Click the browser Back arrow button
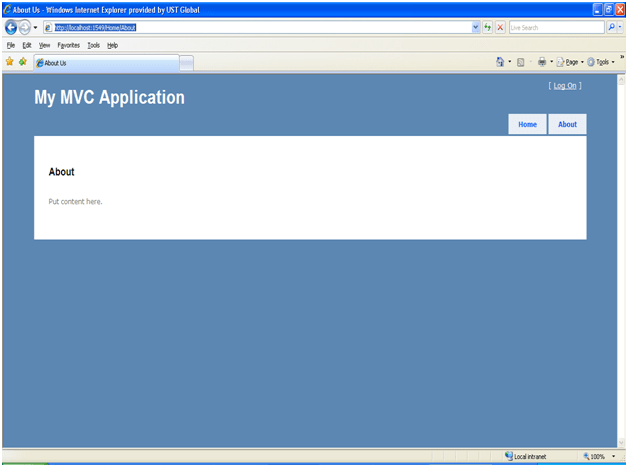The width and height of the screenshot is (628, 467). [11, 27]
